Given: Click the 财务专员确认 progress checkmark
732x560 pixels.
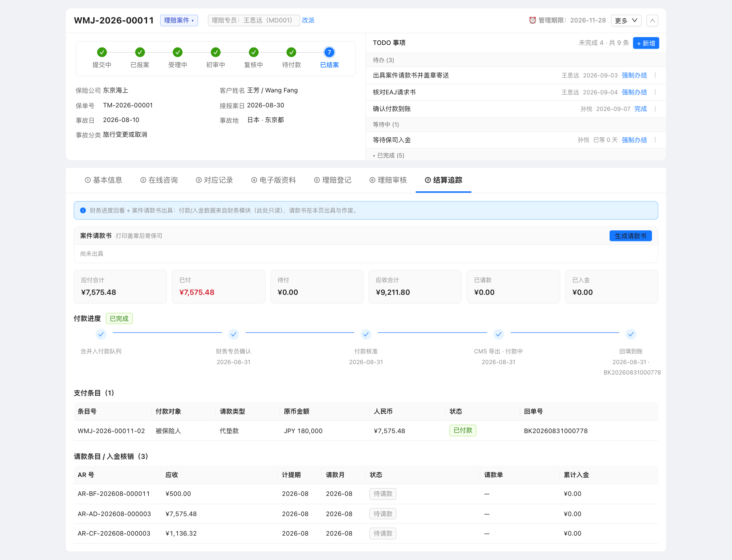Looking at the screenshot, I should click(x=234, y=334).
